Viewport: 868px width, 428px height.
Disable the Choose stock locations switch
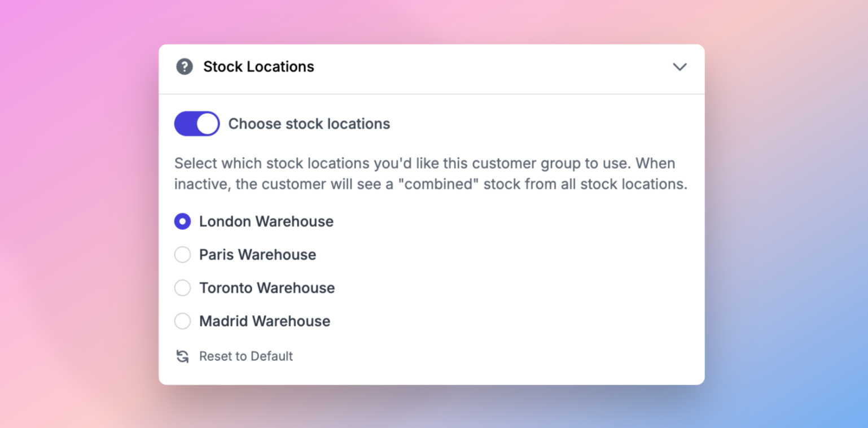tap(196, 123)
